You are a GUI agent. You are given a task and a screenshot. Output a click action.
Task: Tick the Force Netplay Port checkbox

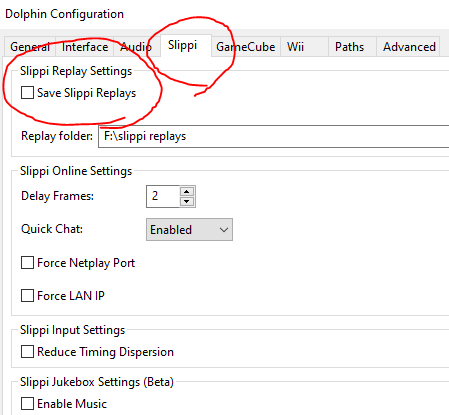pyautogui.click(x=27, y=263)
